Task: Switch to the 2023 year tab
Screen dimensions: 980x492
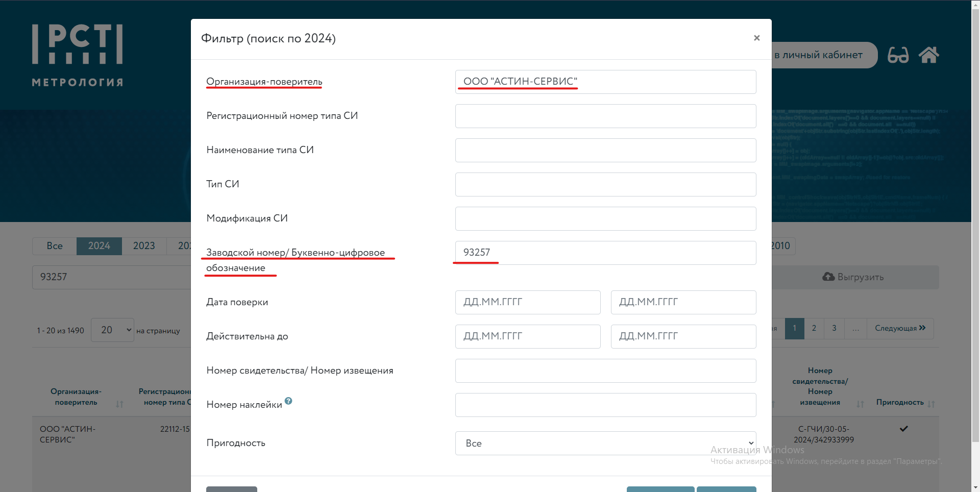Action: 144,246
